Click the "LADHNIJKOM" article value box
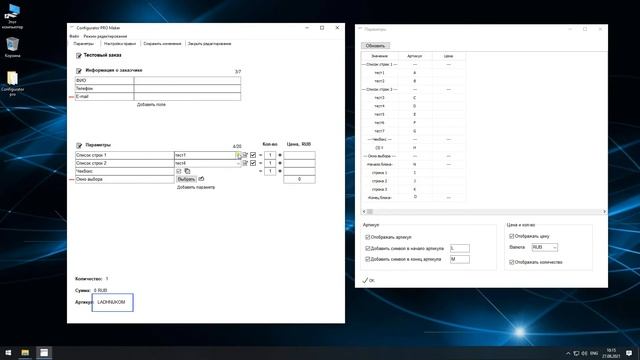This screenshot has width=640, height=360. pyautogui.click(x=113, y=302)
